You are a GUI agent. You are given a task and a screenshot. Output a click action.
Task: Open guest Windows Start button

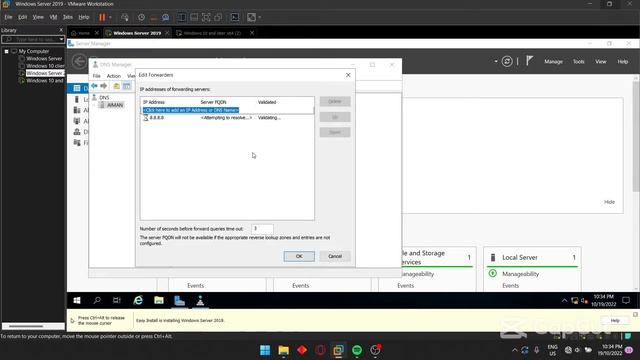coord(77,301)
